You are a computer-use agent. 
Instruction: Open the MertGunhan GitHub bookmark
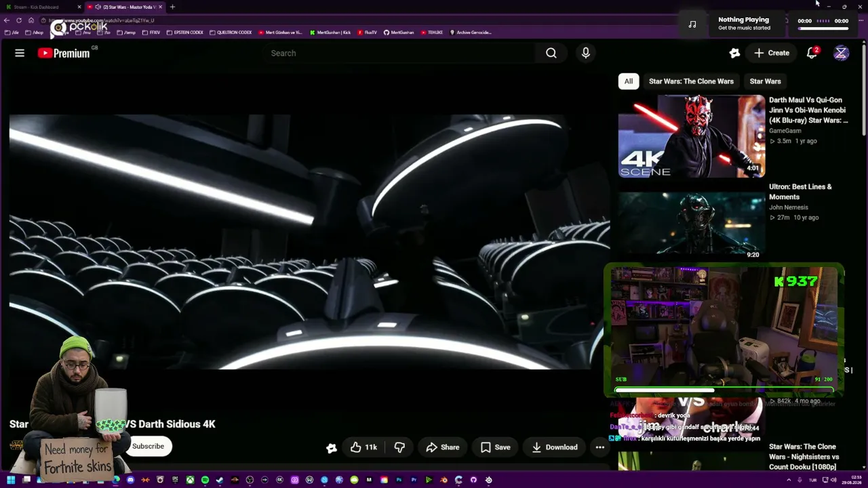tap(399, 33)
